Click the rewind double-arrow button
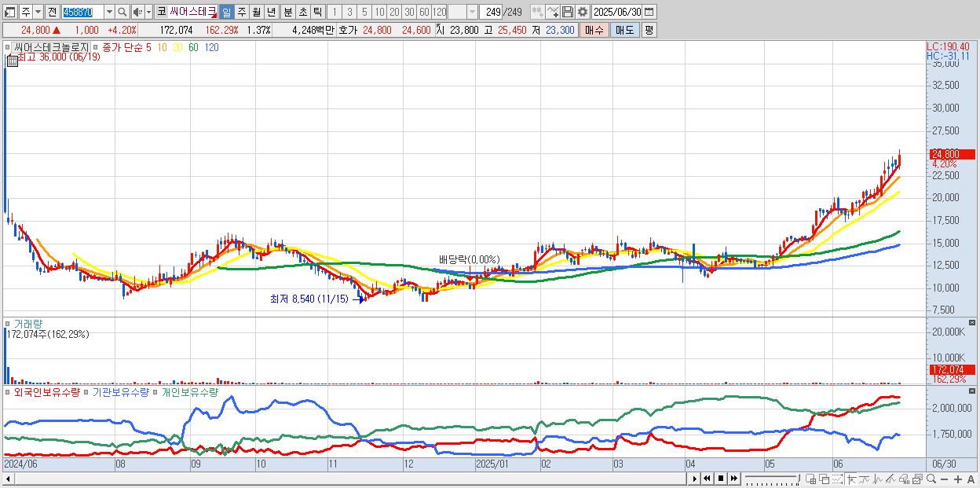 708,479
